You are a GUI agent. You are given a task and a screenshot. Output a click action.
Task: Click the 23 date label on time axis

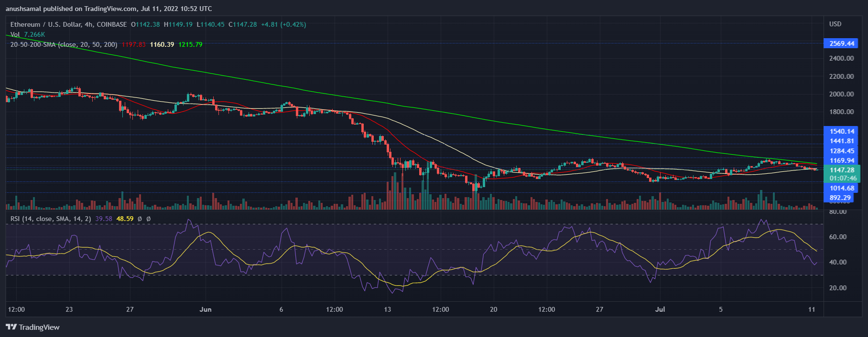click(x=69, y=309)
